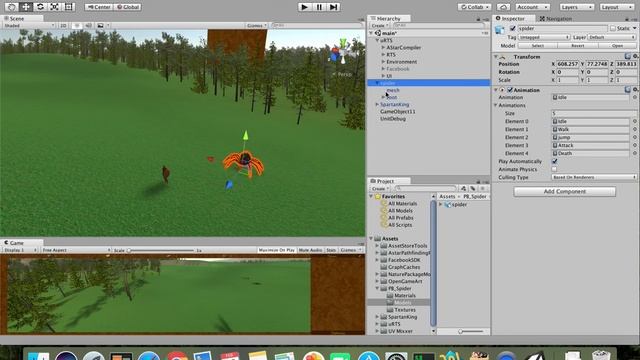Open object picker for Element 4 Death
The image size is (640, 360).
635,153
